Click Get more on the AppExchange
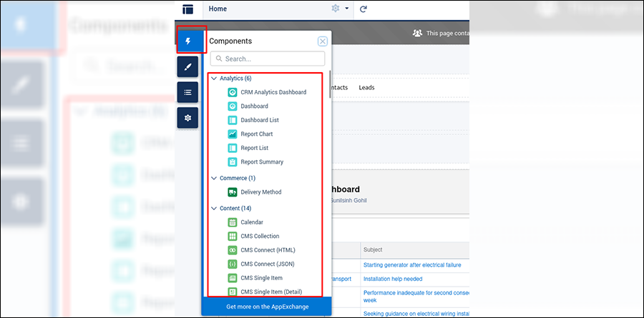This screenshot has width=644, height=318. [x=267, y=307]
